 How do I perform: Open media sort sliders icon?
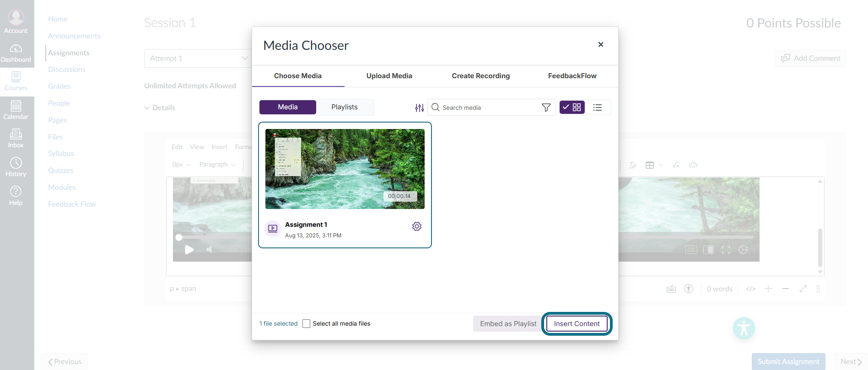419,108
